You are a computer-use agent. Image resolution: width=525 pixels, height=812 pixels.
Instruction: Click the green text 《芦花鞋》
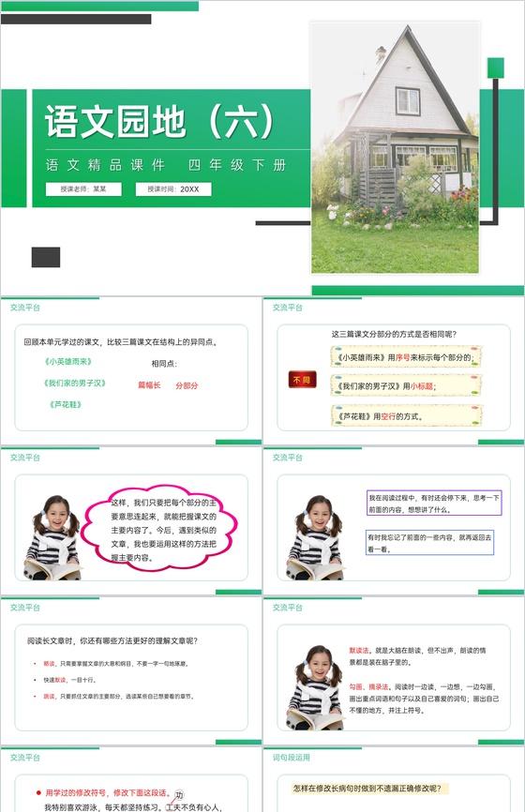pos(66,404)
